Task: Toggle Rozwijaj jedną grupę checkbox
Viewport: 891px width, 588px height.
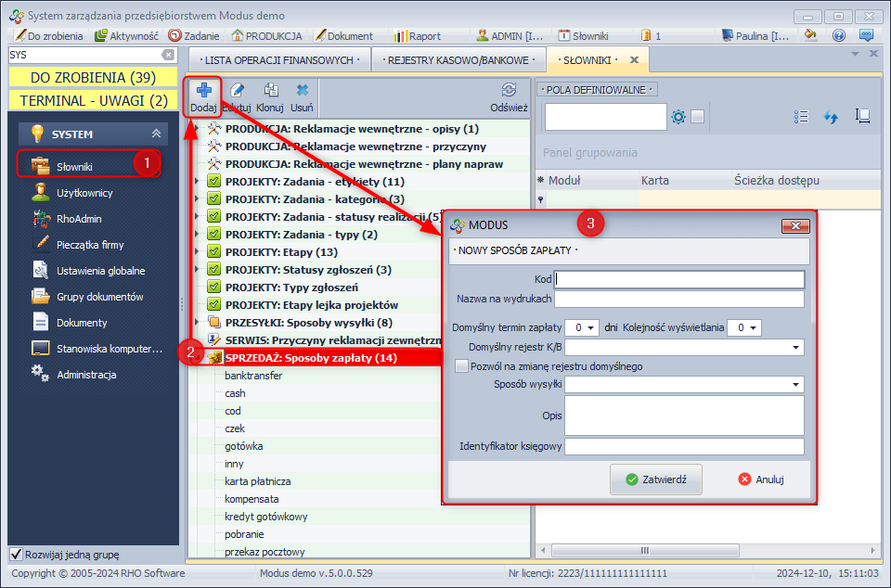Action: tap(16, 555)
